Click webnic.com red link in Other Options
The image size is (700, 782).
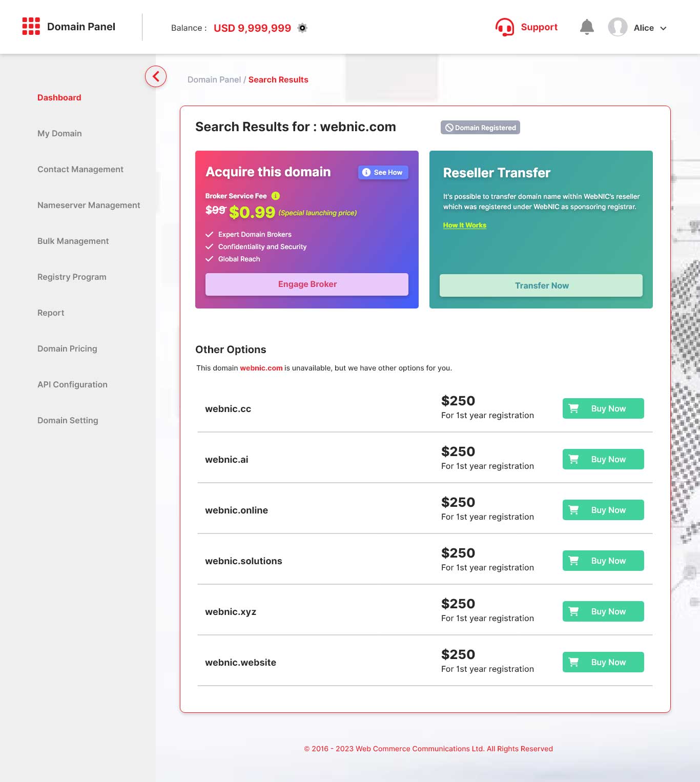click(261, 368)
